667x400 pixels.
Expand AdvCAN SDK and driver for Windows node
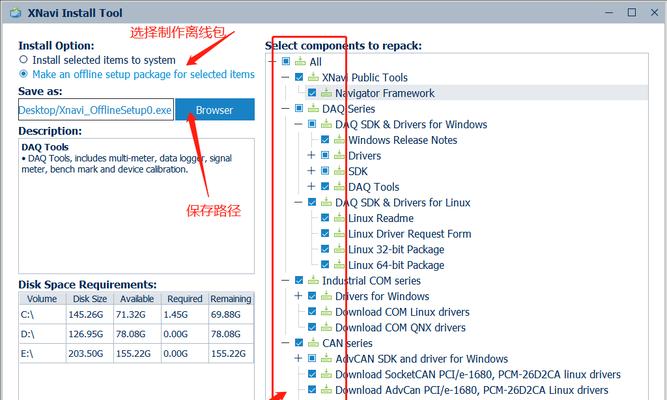coord(298,358)
